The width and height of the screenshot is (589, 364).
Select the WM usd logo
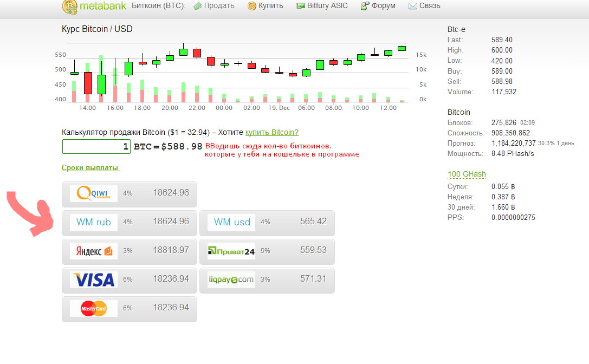(232, 223)
